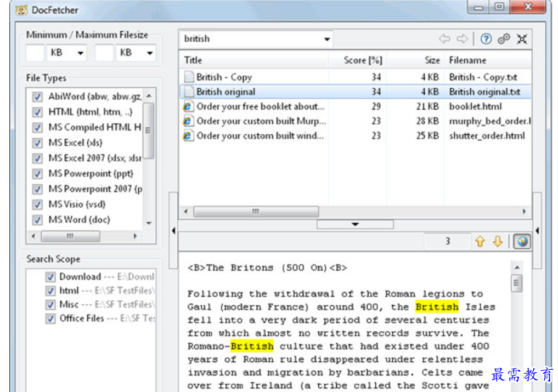Click highlighted British in Romano-British
This screenshot has width=558, height=392.
tap(252, 346)
